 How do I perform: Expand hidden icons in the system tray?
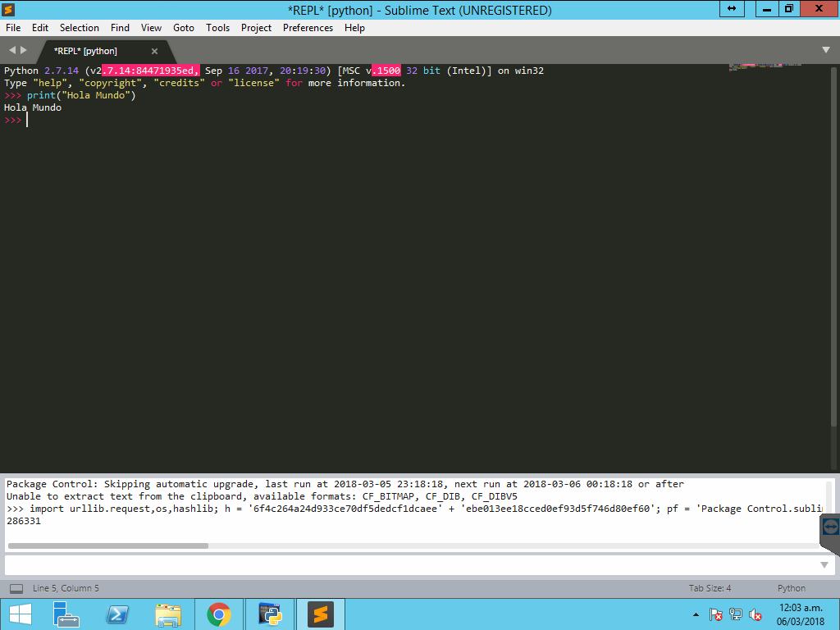[x=696, y=614]
